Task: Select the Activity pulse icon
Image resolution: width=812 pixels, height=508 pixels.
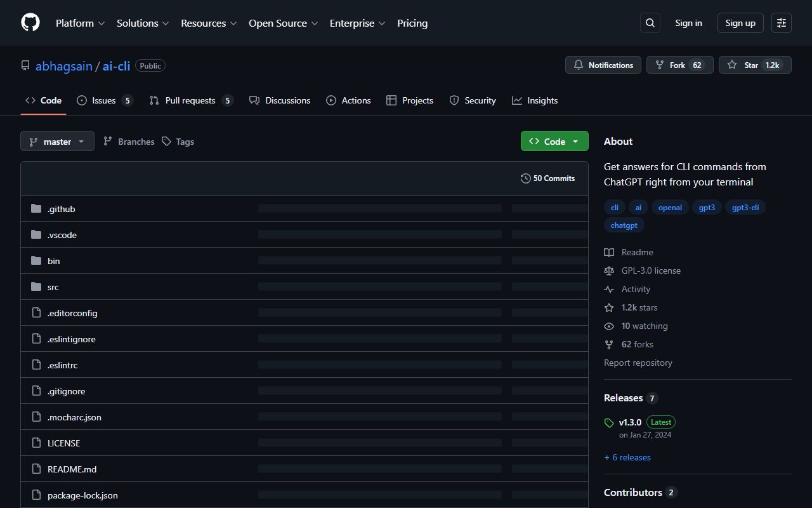Action: tap(609, 289)
